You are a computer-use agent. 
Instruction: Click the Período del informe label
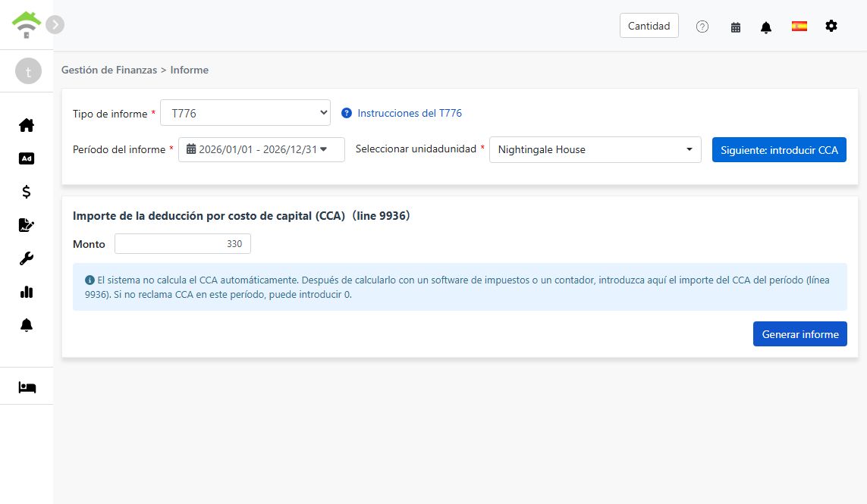click(119, 150)
